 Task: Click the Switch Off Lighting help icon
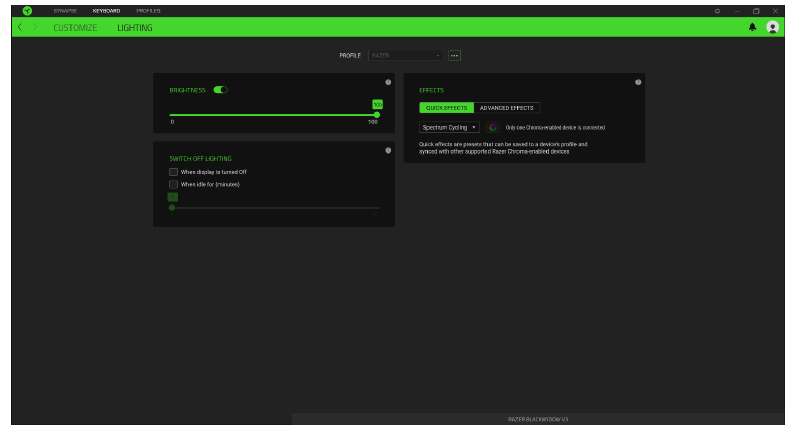pyautogui.click(x=388, y=150)
